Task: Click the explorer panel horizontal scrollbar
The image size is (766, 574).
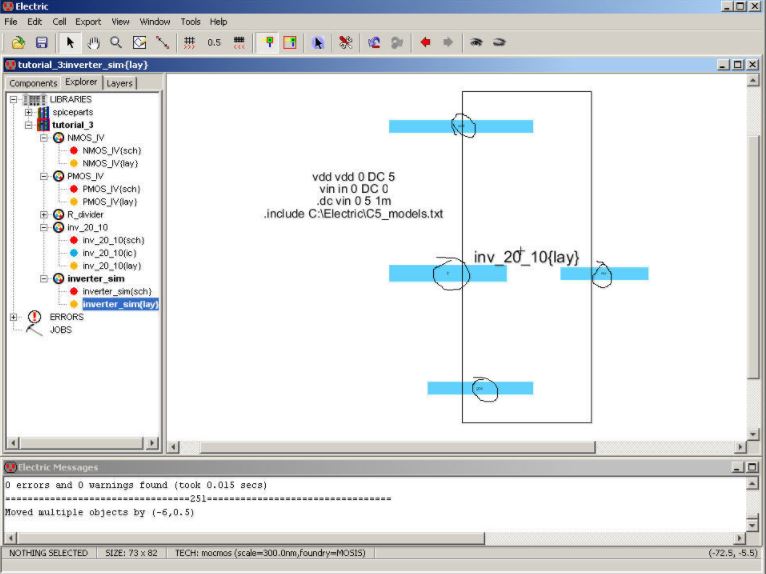Action: tap(80, 442)
